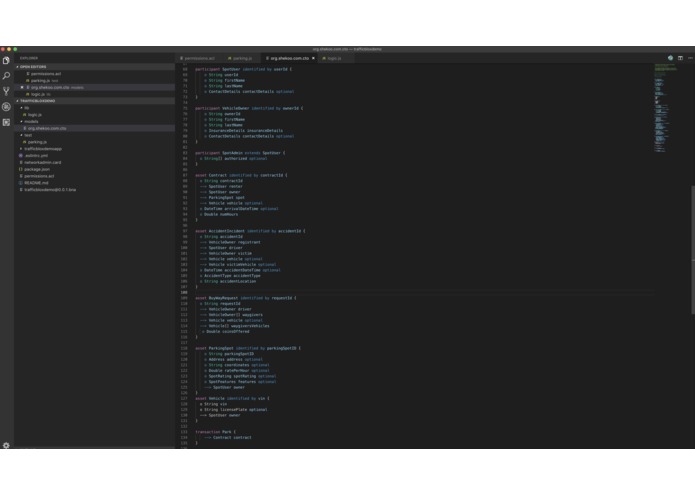Viewport: 695px width, 494px height.
Task: Open permissions.acl in project tree
Action: coord(39,176)
